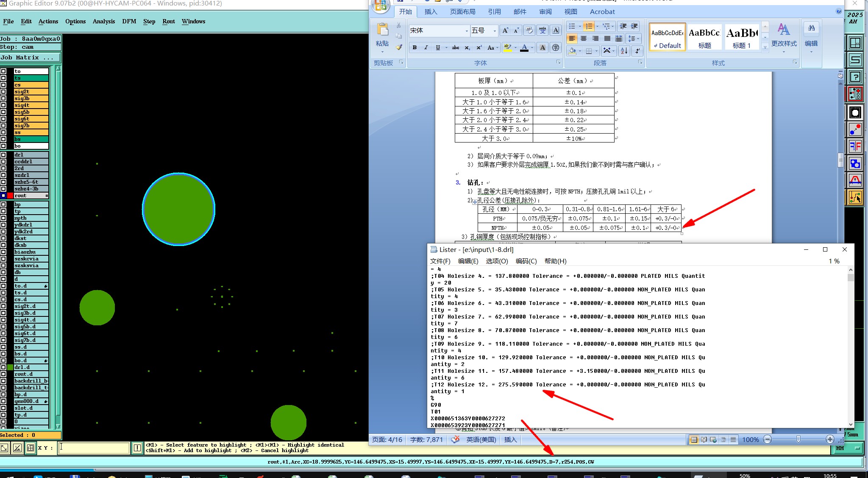This screenshot has height=478, width=868.
Task: Click into the X Y coordinate input field
Action: click(x=94, y=447)
